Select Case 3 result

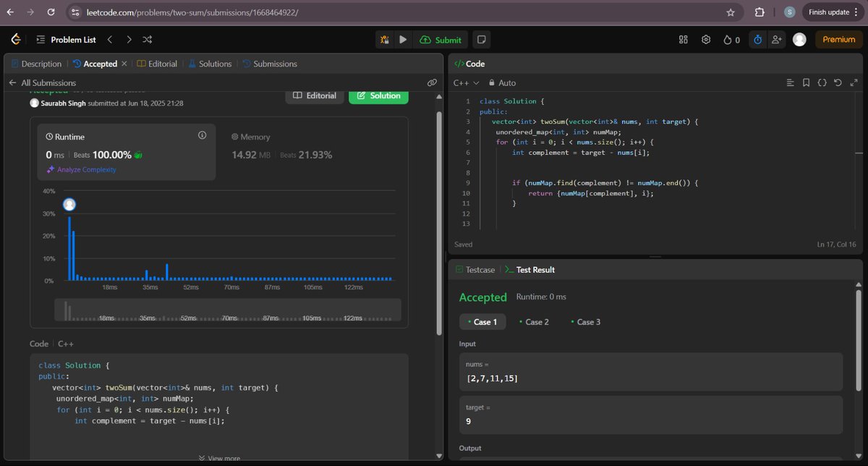point(585,322)
